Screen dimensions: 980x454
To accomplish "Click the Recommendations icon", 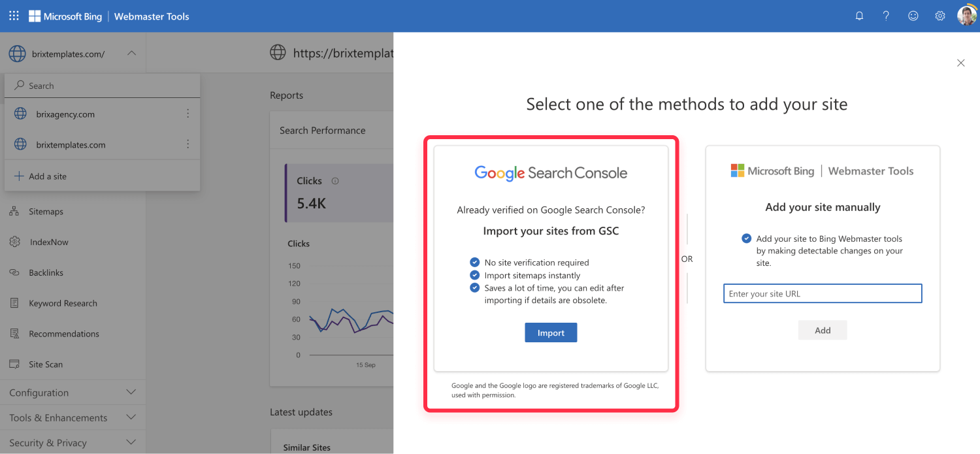I will click(14, 334).
